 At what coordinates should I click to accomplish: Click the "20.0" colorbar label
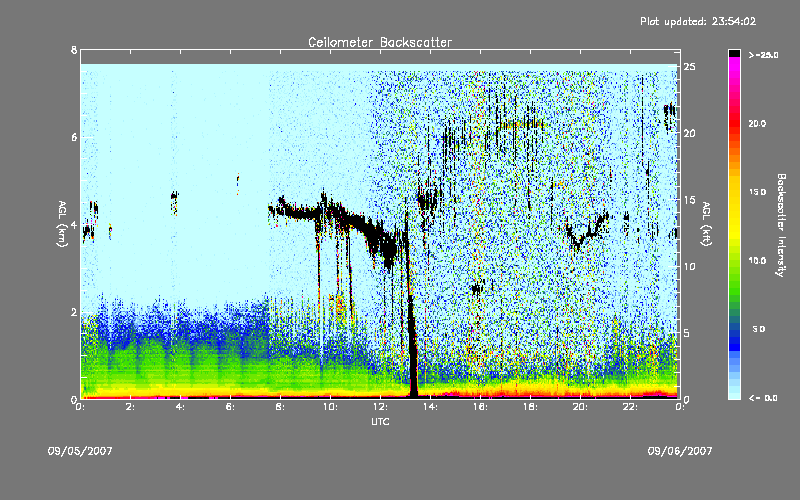[757, 123]
